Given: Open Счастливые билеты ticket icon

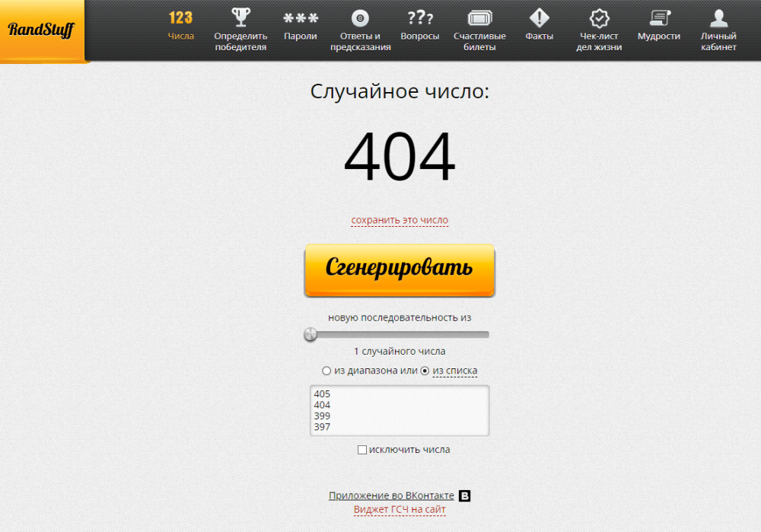Looking at the screenshot, I should [479, 18].
